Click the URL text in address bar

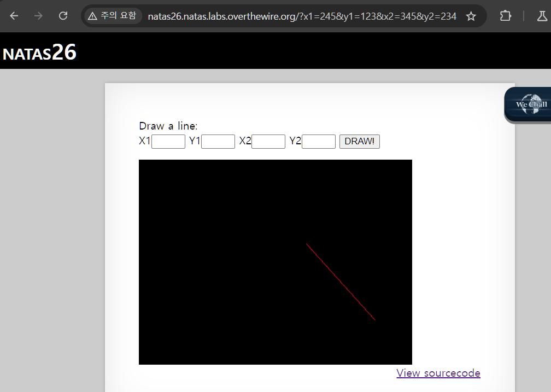(x=302, y=16)
